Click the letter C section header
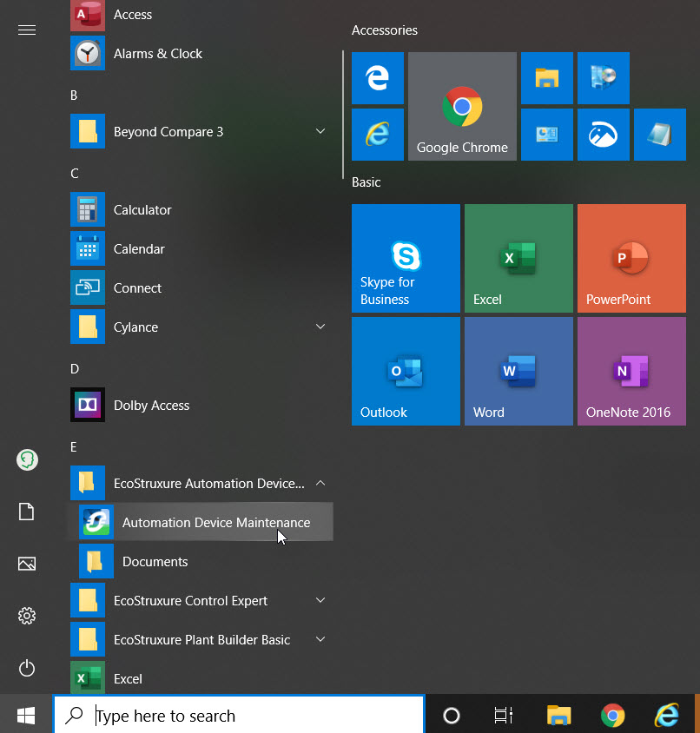 pos(75,174)
